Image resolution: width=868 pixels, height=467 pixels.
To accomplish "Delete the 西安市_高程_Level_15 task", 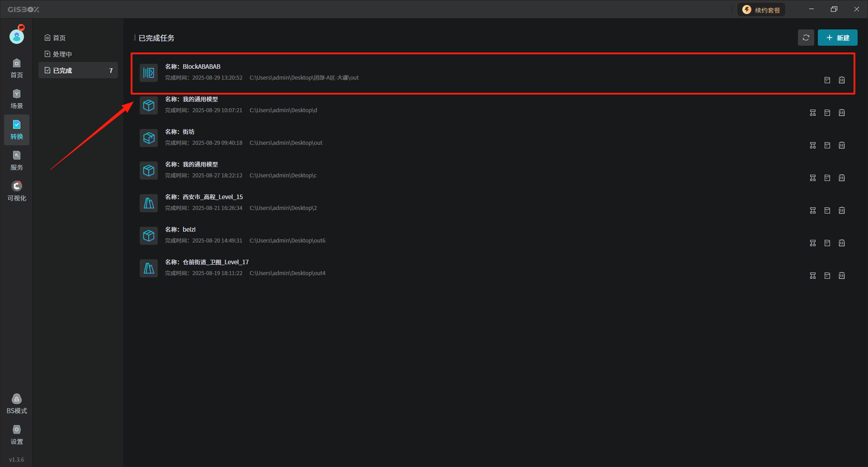I will (x=842, y=210).
